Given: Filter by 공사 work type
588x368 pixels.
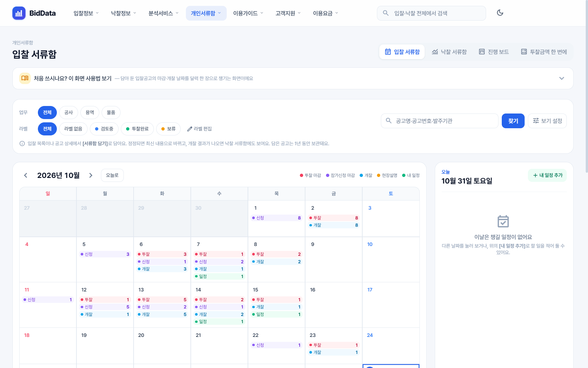Looking at the screenshot, I should [69, 113].
